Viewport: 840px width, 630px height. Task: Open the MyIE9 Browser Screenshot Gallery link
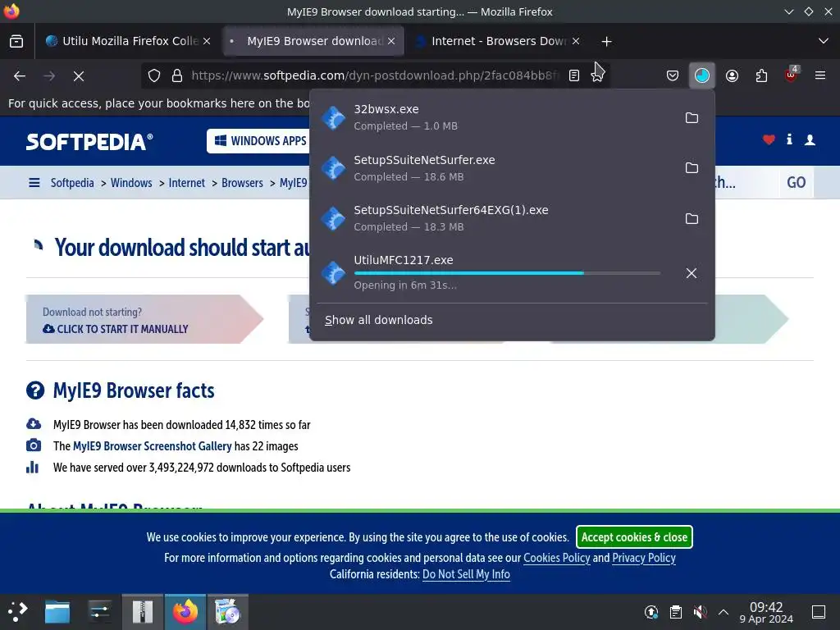152,446
